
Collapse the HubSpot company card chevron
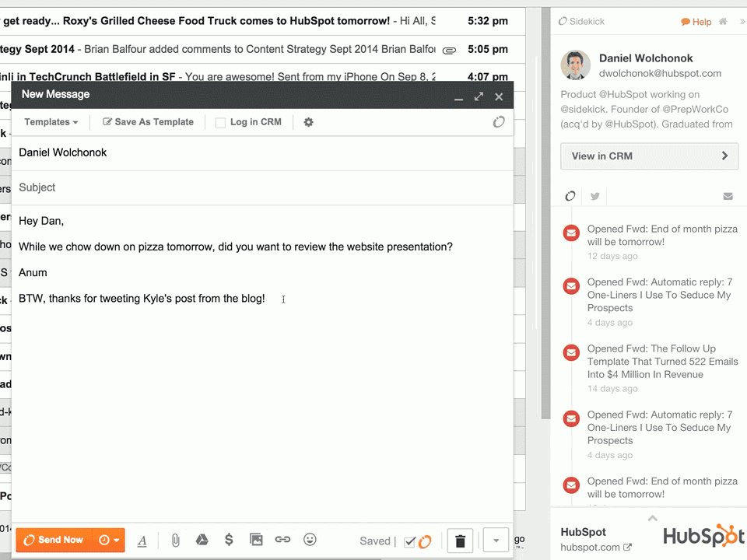click(653, 518)
